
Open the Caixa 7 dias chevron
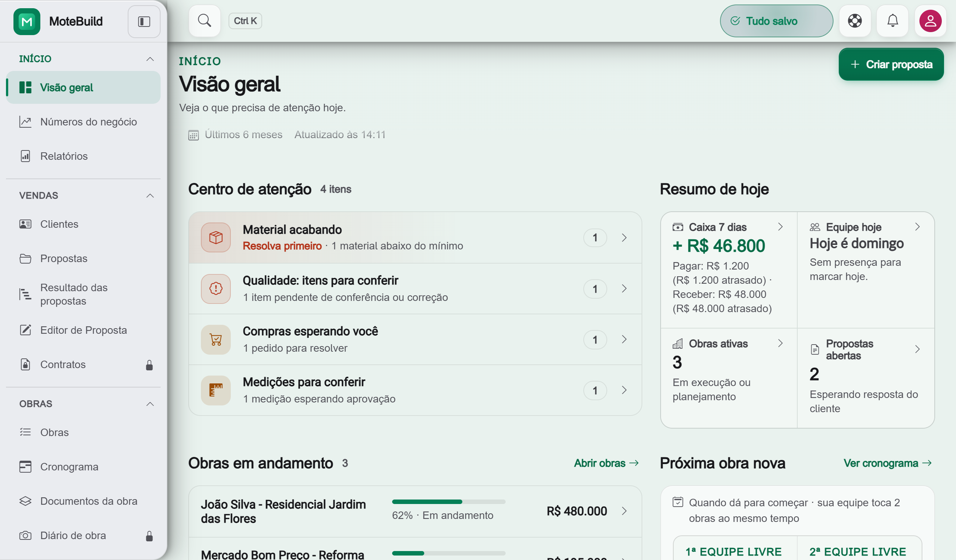(780, 227)
